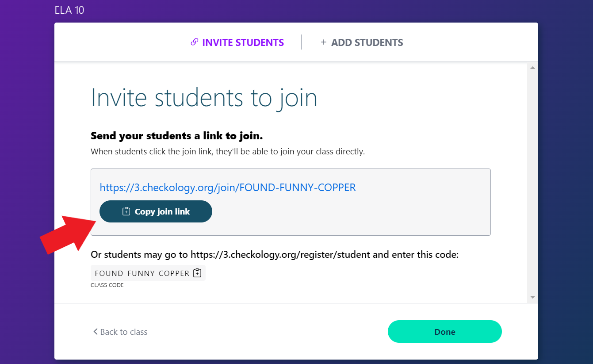
Task: Click the plus icon beside Add Students
Action: click(324, 42)
